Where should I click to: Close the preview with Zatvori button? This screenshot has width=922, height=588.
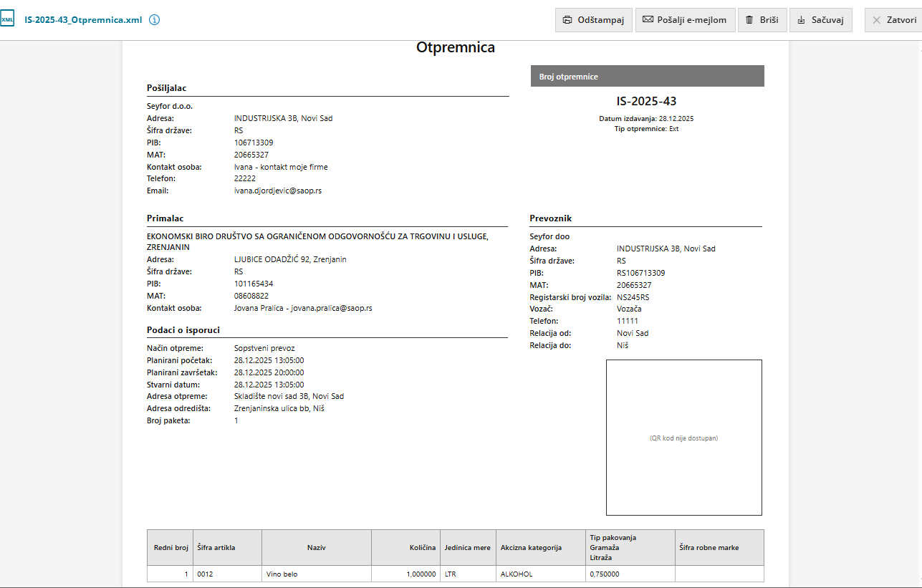click(893, 20)
